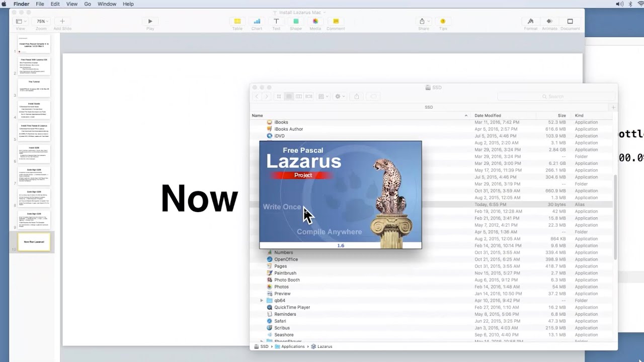Viewport: 644px width, 362px height.
Task: Click SSD in Finder path bar
Action: (x=261, y=346)
